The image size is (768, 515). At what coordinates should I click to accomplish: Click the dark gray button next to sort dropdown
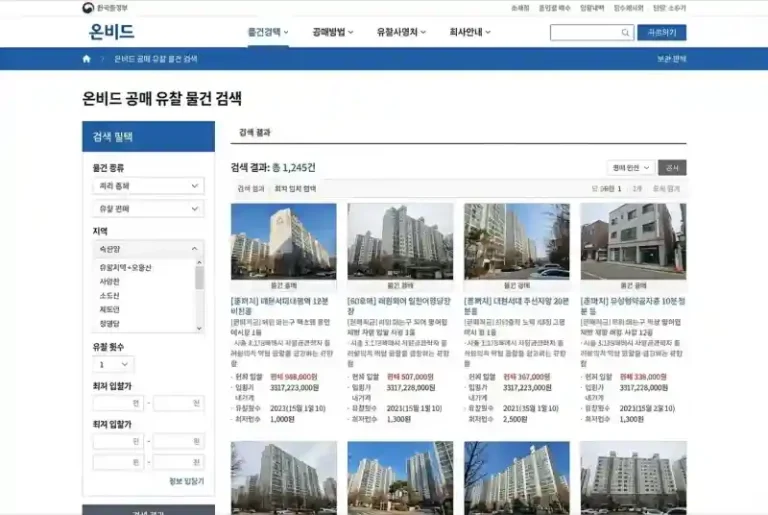672,168
